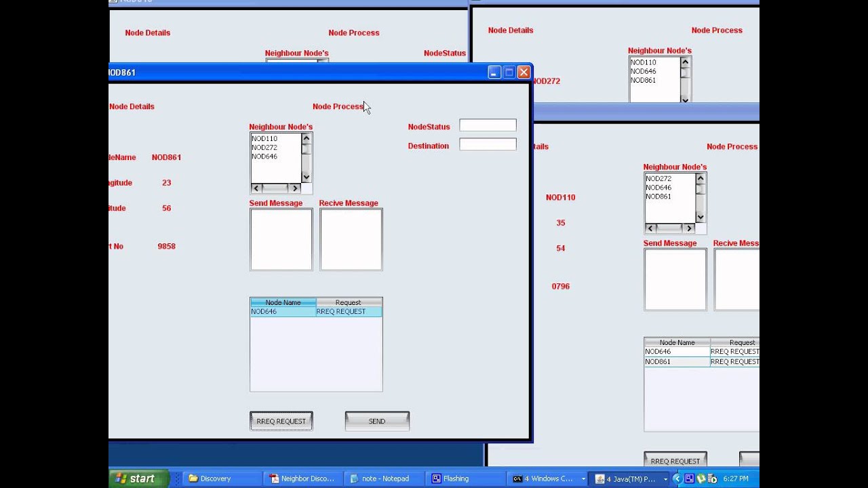Click scroll-up arrow of NOD861 neighbour list
868x488 pixels.
click(x=307, y=138)
